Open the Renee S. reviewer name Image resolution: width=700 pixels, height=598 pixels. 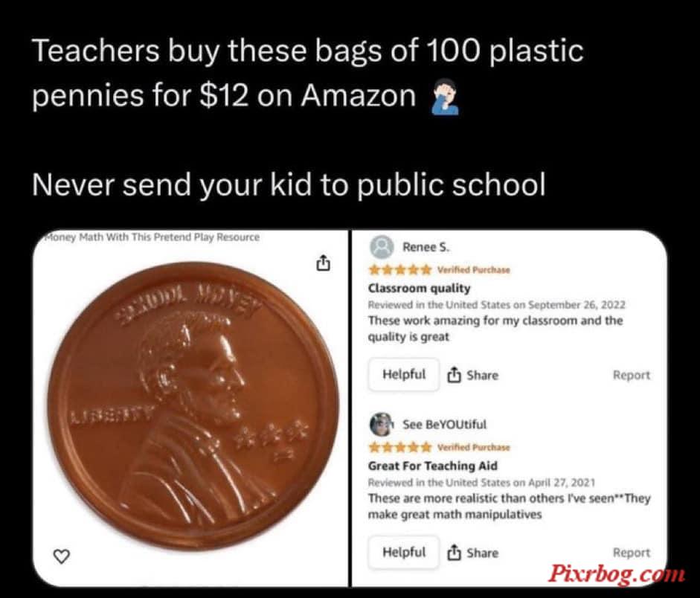(x=426, y=247)
